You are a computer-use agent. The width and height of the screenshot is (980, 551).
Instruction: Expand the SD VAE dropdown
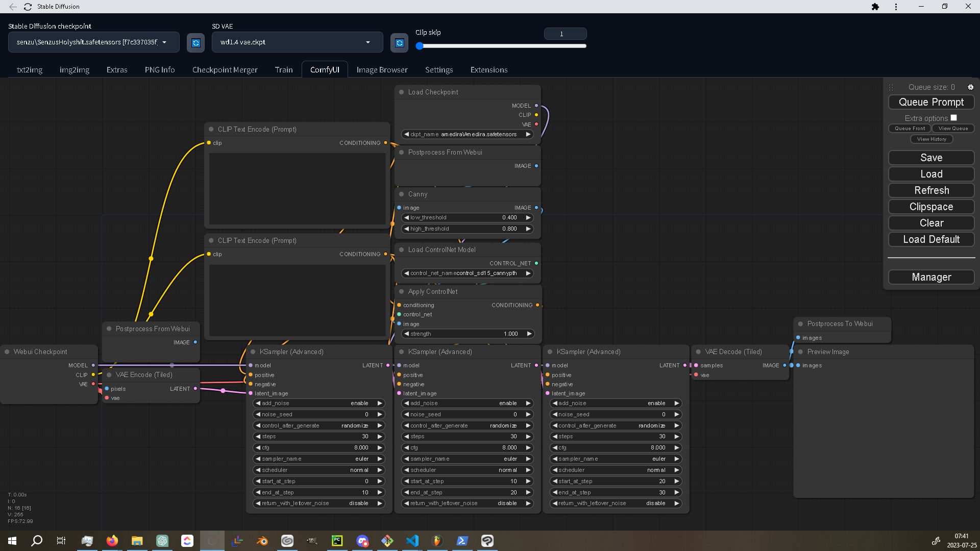[297, 42]
